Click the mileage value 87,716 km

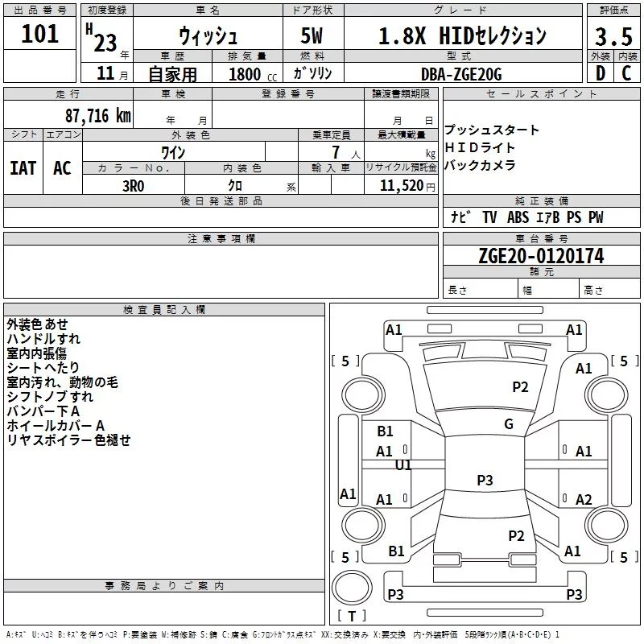click(97, 116)
